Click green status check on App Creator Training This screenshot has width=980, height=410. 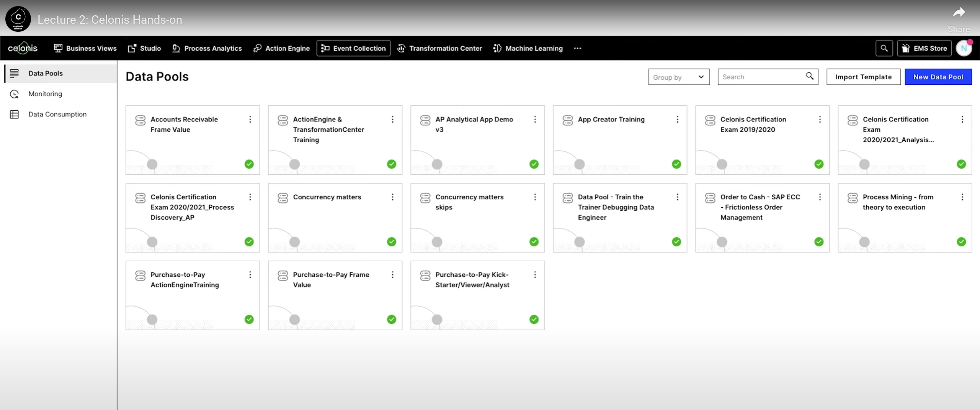point(676,164)
